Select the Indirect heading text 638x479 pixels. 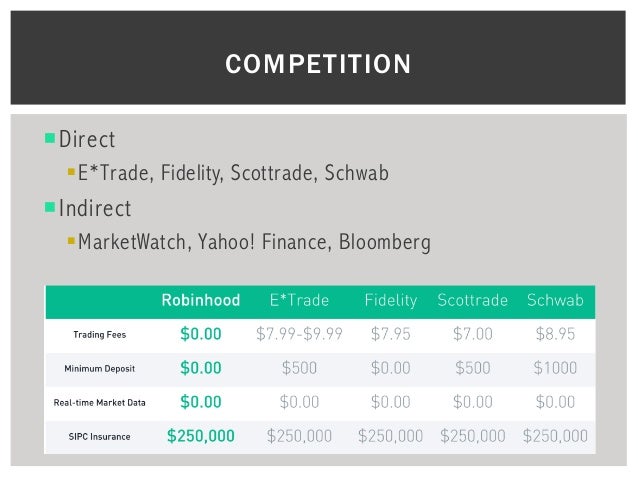tap(94, 208)
